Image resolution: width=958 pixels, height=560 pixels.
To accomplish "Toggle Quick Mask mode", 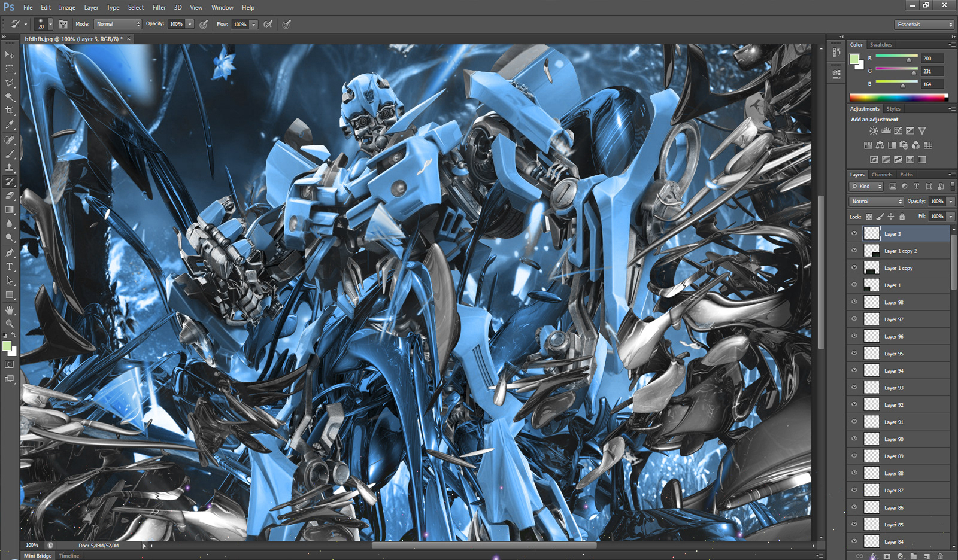I will point(10,364).
